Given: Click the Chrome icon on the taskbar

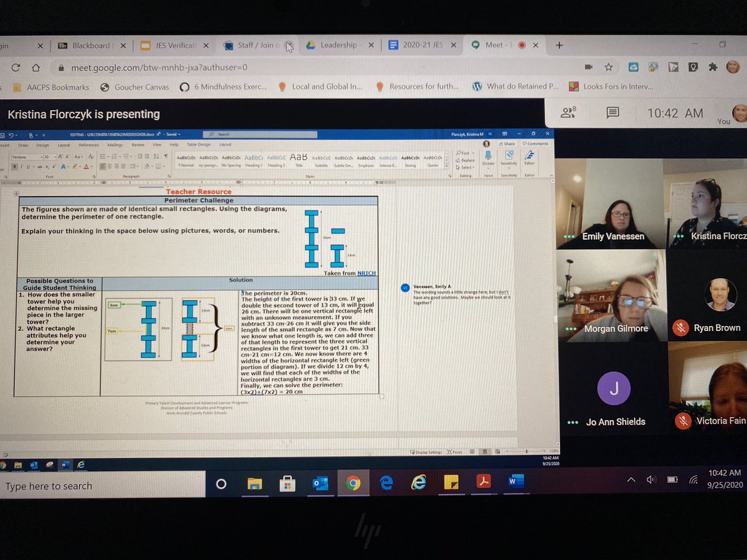Looking at the screenshot, I should point(353,483).
